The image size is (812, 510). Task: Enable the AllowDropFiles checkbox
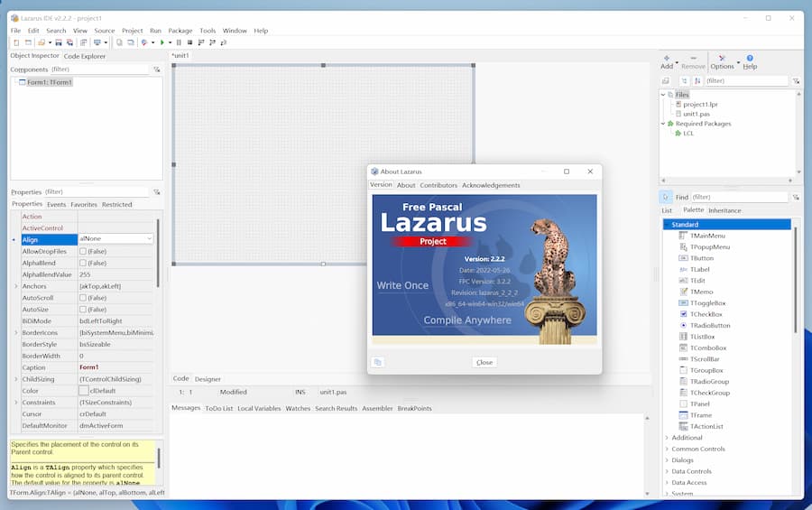tap(83, 251)
